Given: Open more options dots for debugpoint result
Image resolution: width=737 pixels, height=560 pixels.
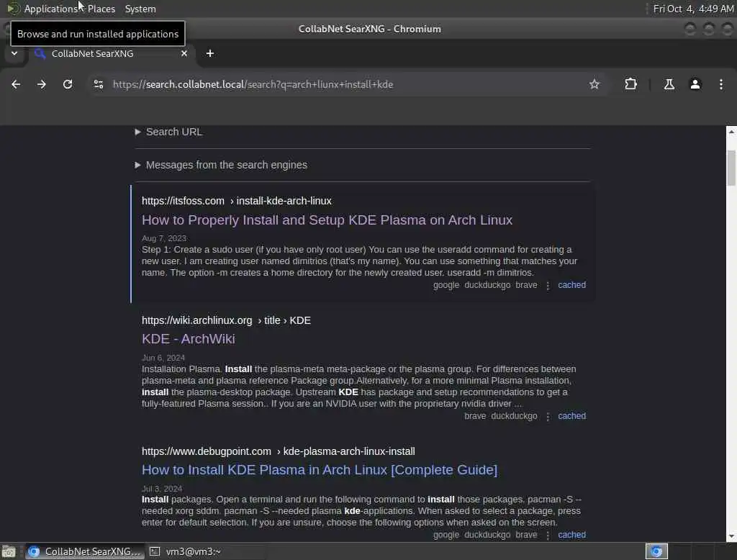Looking at the screenshot, I should coord(548,536).
